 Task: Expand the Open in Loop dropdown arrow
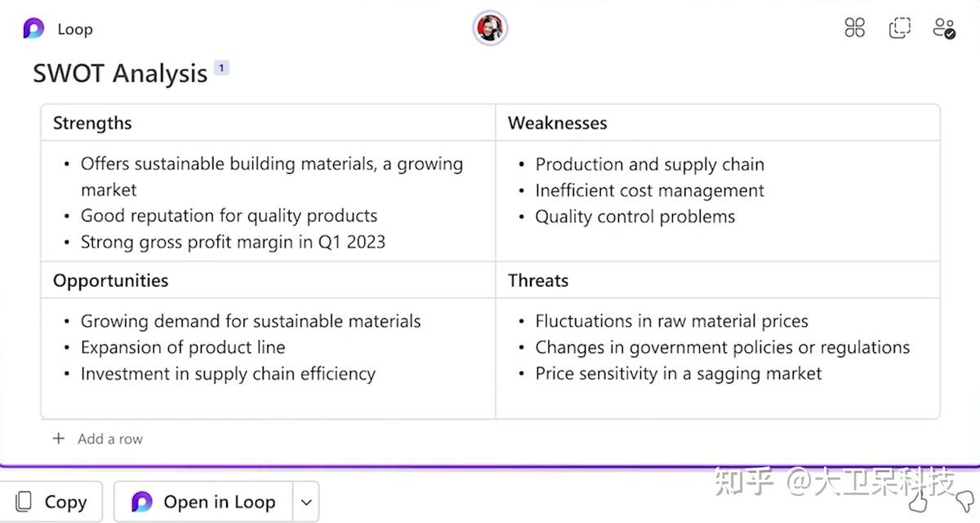click(305, 502)
